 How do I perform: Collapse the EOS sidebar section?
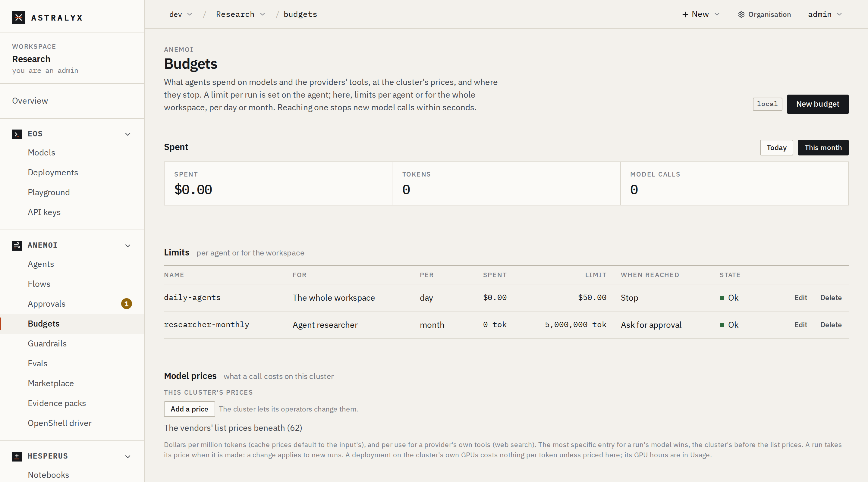click(x=128, y=134)
